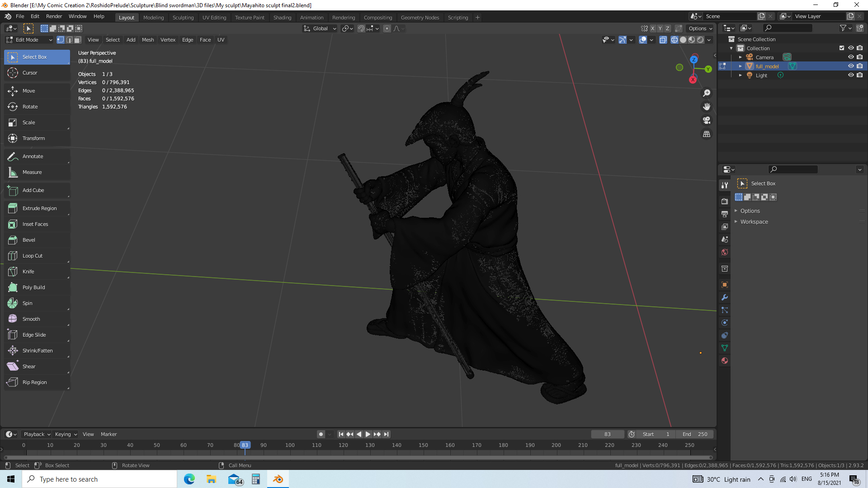The height and width of the screenshot is (488, 868).
Task: Open the Render menu
Action: [54, 16]
